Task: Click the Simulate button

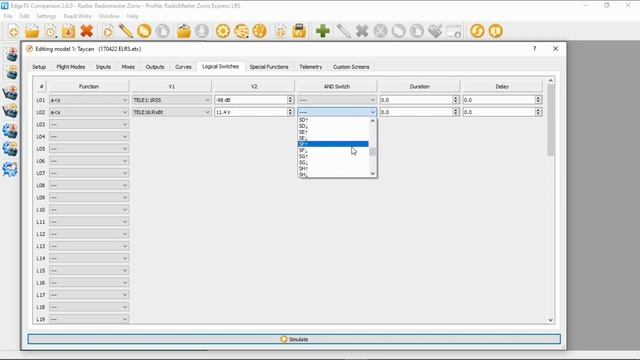Action: [x=294, y=339]
